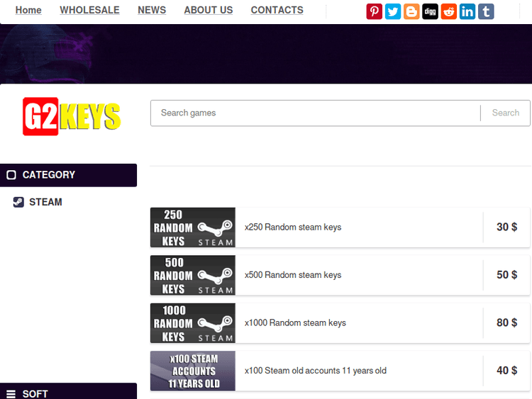Click the G2KEYS site logo
The width and height of the screenshot is (532, 399).
click(x=72, y=116)
